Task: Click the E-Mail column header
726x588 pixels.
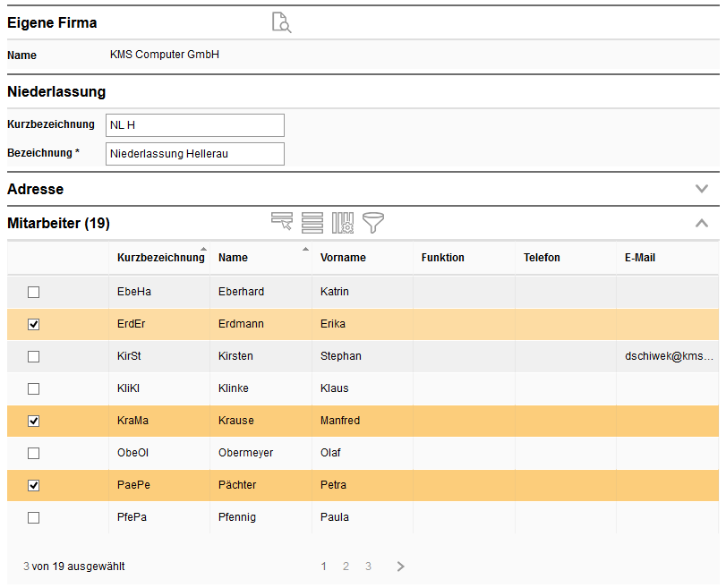Action: (640, 258)
